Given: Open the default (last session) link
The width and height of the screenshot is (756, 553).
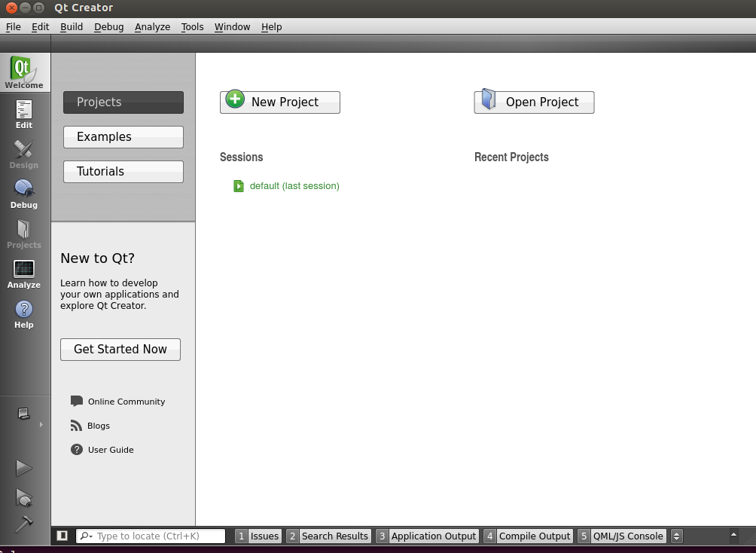Looking at the screenshot, I should pos(294,186).
